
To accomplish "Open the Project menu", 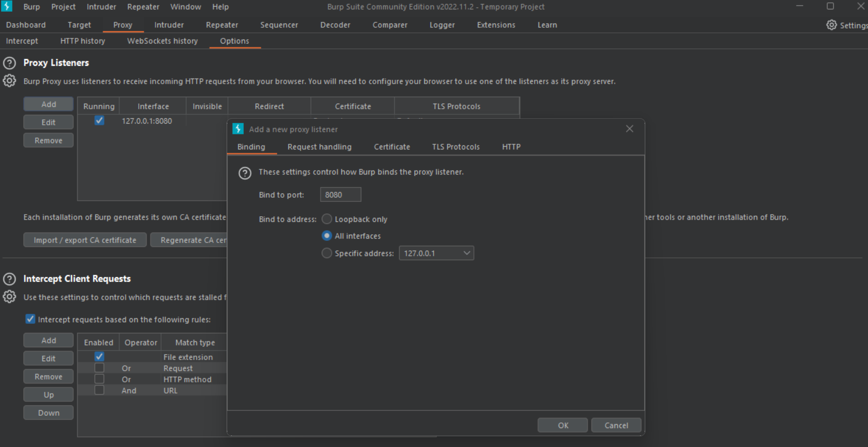I will pos(64,7).
